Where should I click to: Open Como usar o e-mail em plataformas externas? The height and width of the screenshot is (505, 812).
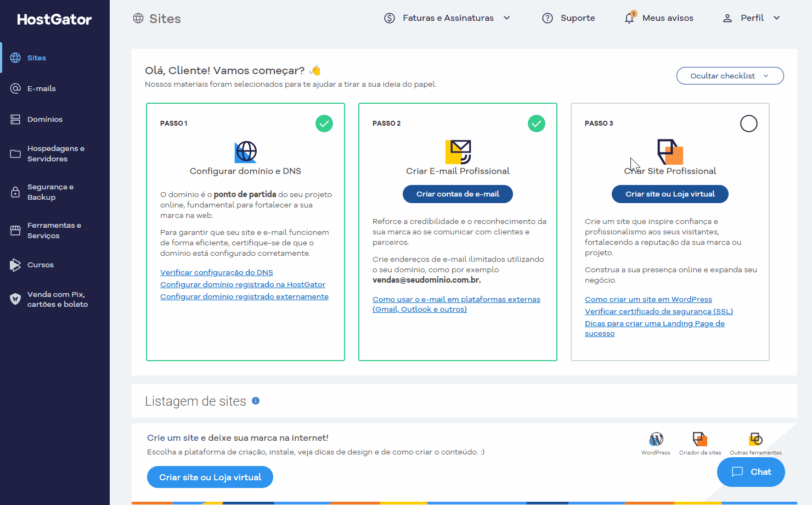tap(456, 304)
